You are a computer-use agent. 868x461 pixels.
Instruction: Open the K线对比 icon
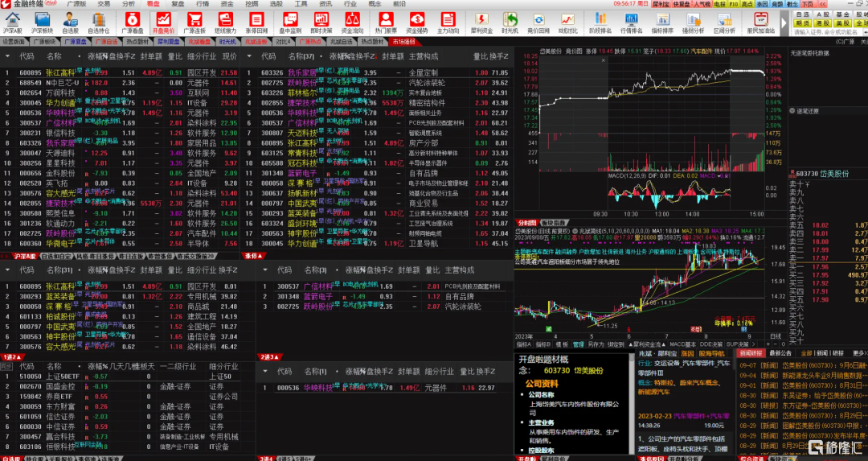coord(567,21)
